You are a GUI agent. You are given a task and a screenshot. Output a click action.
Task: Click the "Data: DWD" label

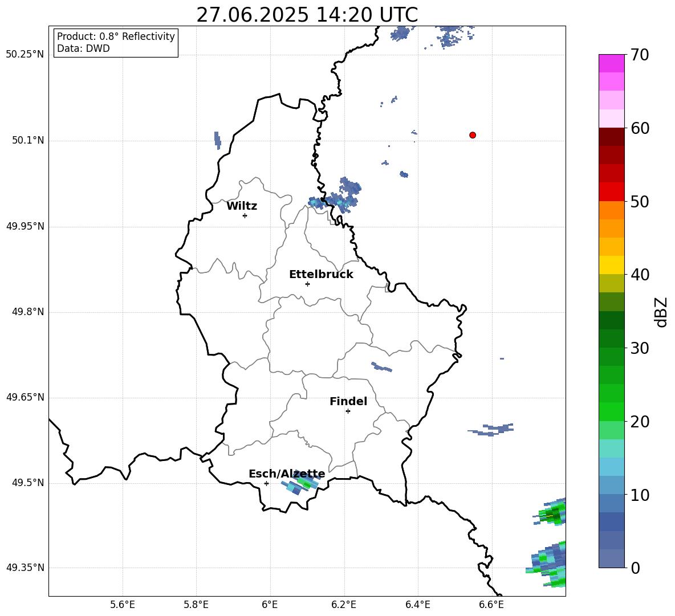tap(83, 48)
